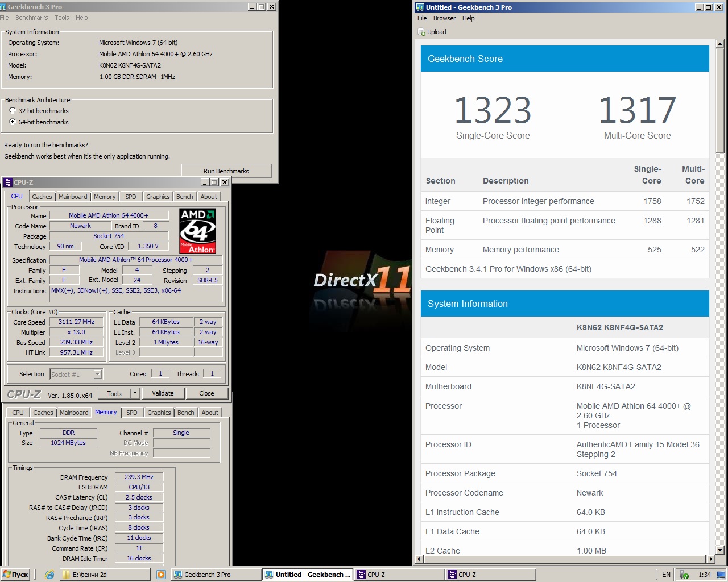
Task: Click the Core Speed 3111.27 MHz value field
Action: click(x=76, y=322)
